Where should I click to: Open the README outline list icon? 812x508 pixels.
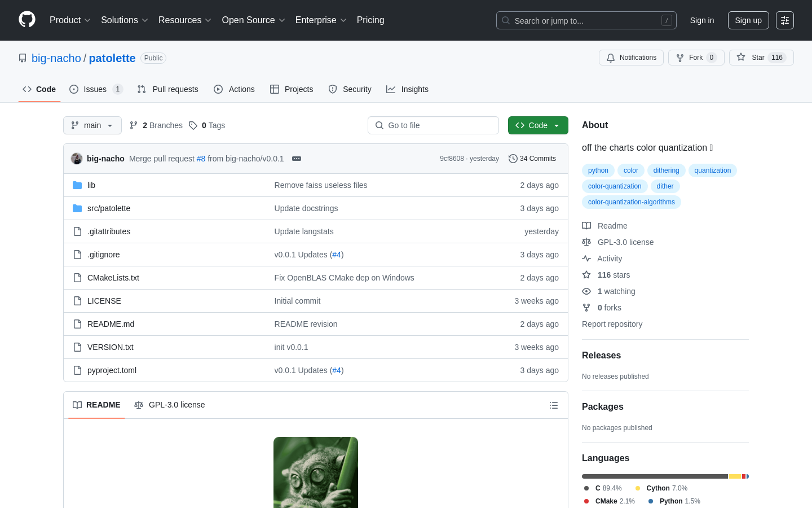(x=554, y=405)
